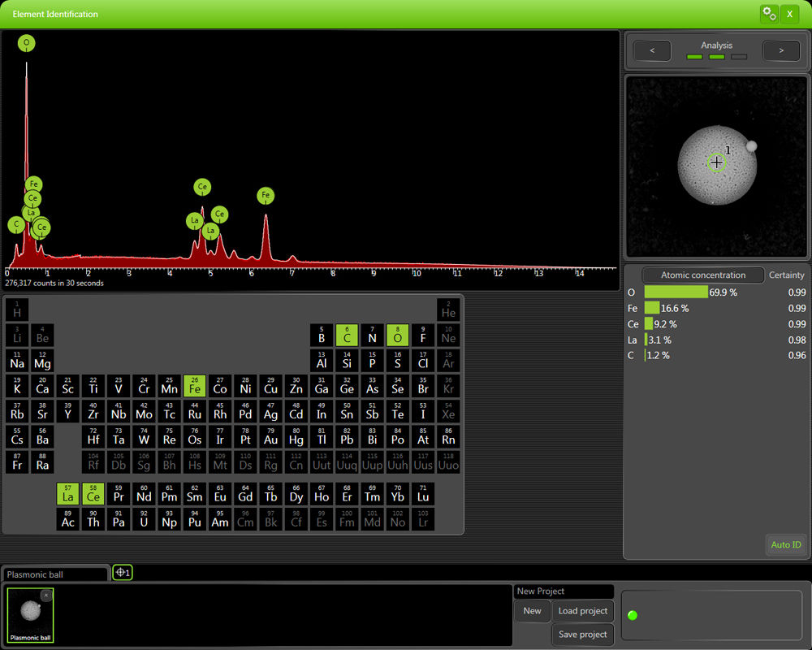This screenshot has height=650, width=812.
Task: Edit the Plasmonic ball name field
Action: point(55,574)
